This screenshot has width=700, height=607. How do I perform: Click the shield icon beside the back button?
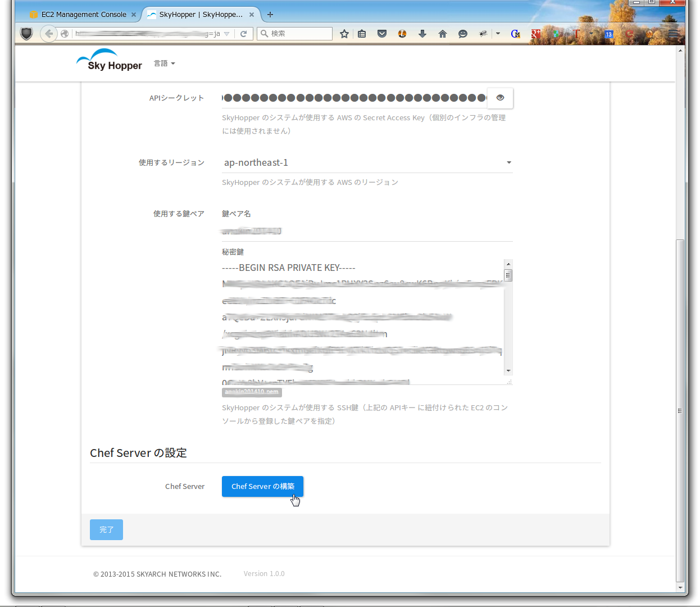pyautogui.click(x=26, y=34)
